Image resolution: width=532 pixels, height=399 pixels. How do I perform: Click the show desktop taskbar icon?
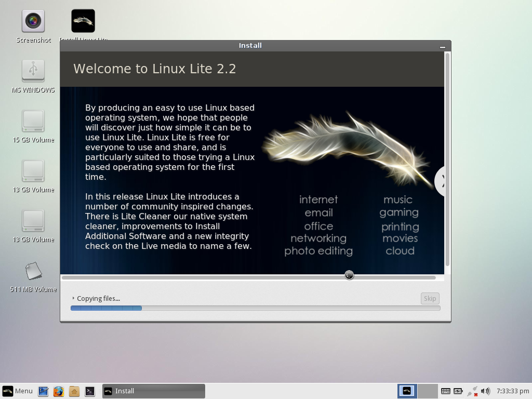pyautogui.click(x=44, y=391)
